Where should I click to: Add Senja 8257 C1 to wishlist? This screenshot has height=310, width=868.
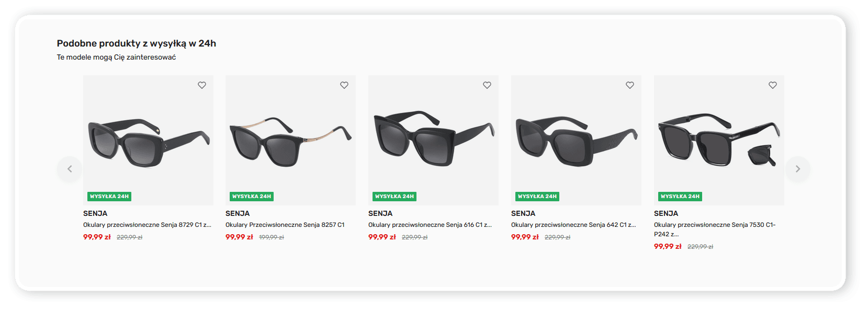(x=344, y=85)
